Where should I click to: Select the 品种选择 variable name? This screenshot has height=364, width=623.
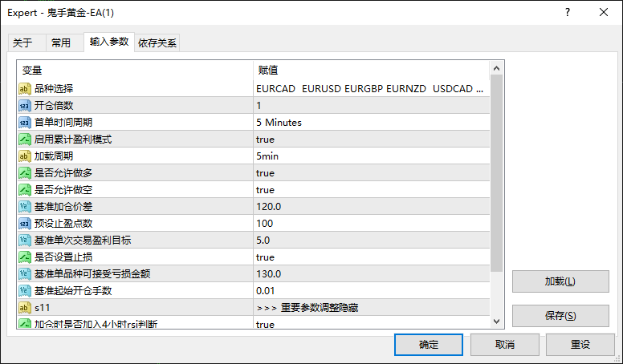pyautogui.click(x=54, y=88)
